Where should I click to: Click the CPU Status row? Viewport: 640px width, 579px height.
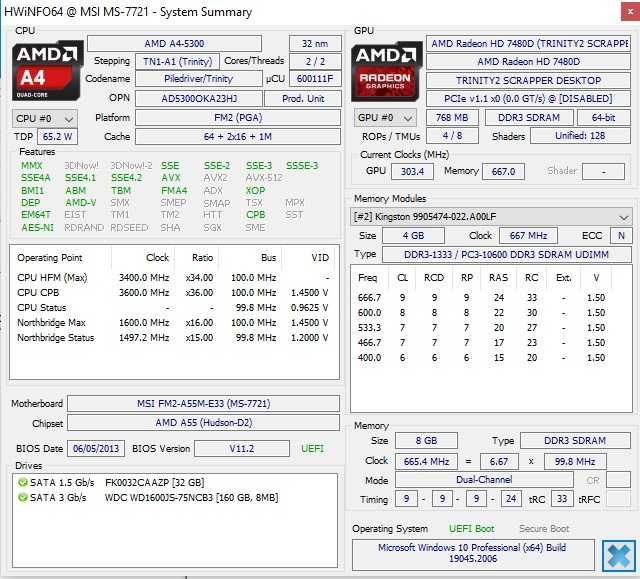(x=173, y=308)
